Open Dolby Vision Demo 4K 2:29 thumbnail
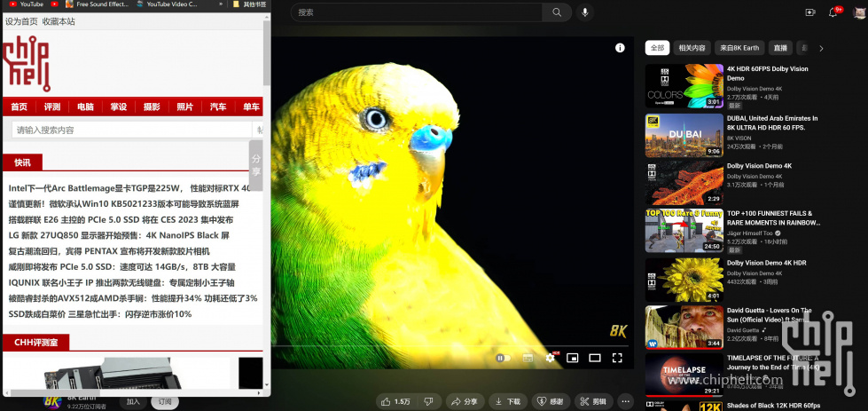 click(x=684, y=183)
